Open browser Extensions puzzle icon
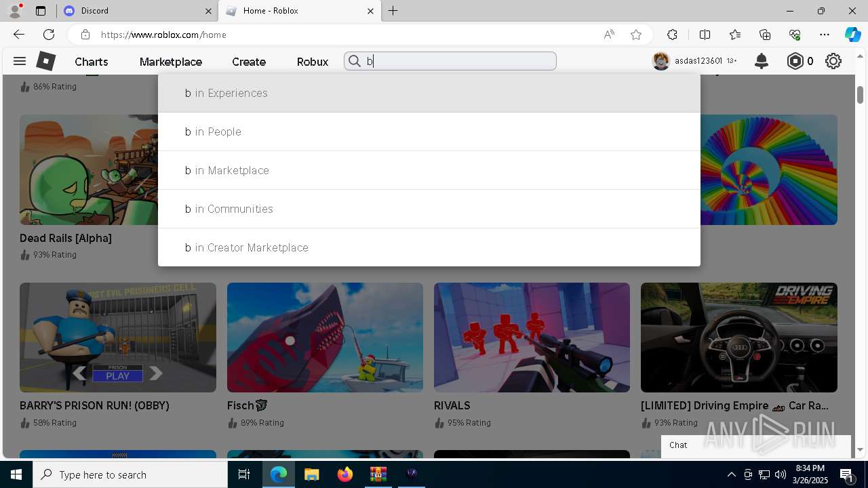This screenshot has height=488, width=868. coord(672,35)
